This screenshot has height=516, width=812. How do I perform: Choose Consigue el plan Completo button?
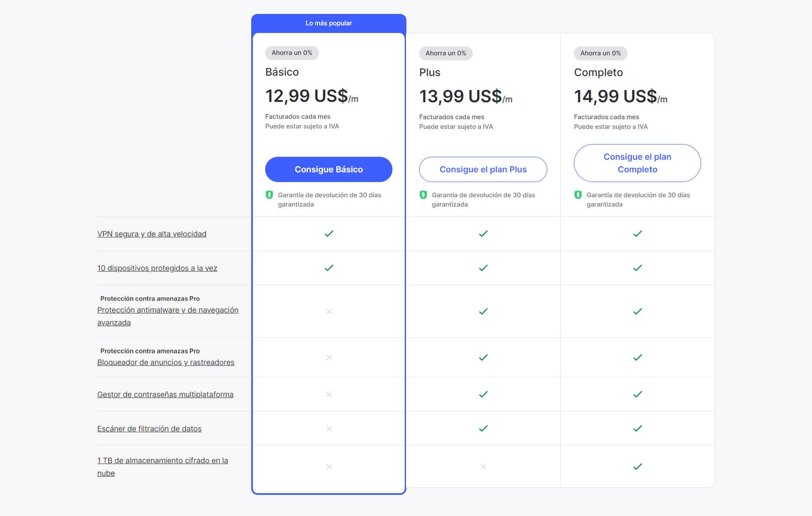[637, 163]
